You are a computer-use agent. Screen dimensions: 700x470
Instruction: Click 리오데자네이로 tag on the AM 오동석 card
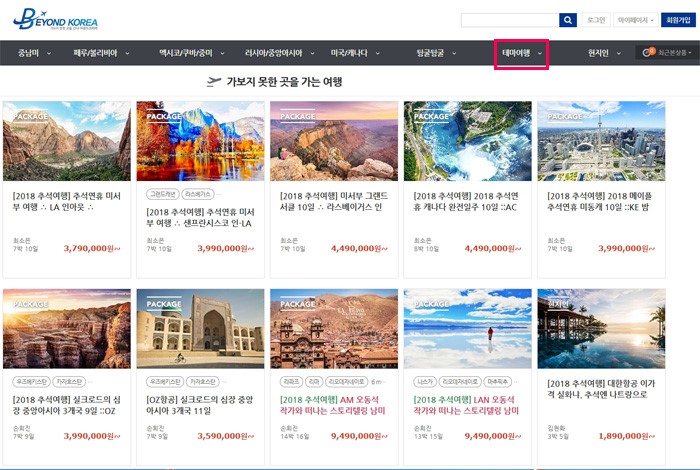pos(346,382)
